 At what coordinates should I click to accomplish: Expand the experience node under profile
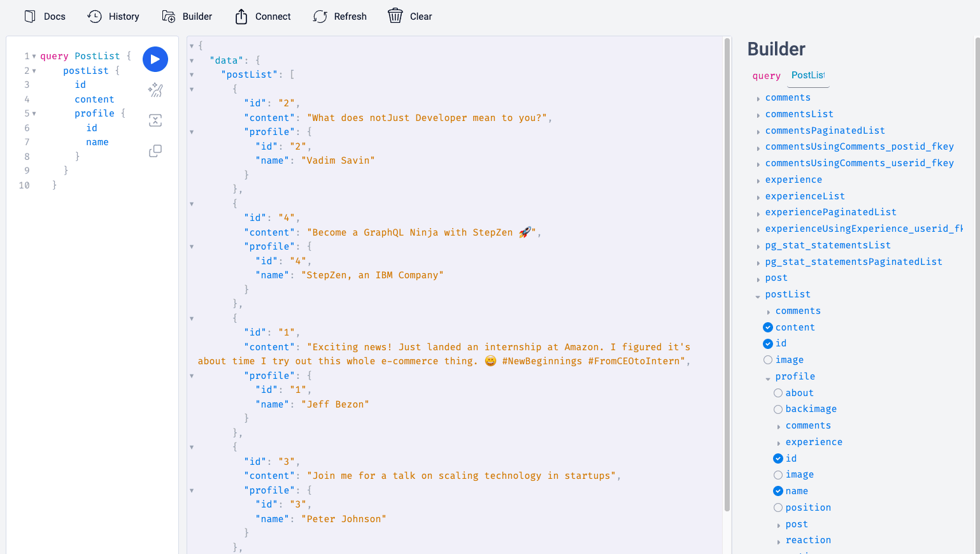tap(778, 443)
